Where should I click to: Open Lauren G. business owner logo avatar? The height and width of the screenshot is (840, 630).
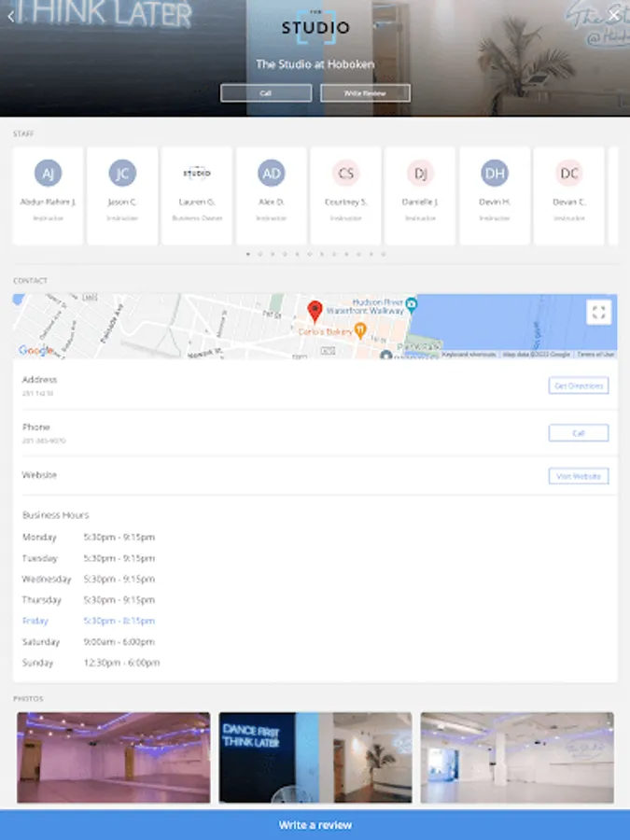[197, 173]
